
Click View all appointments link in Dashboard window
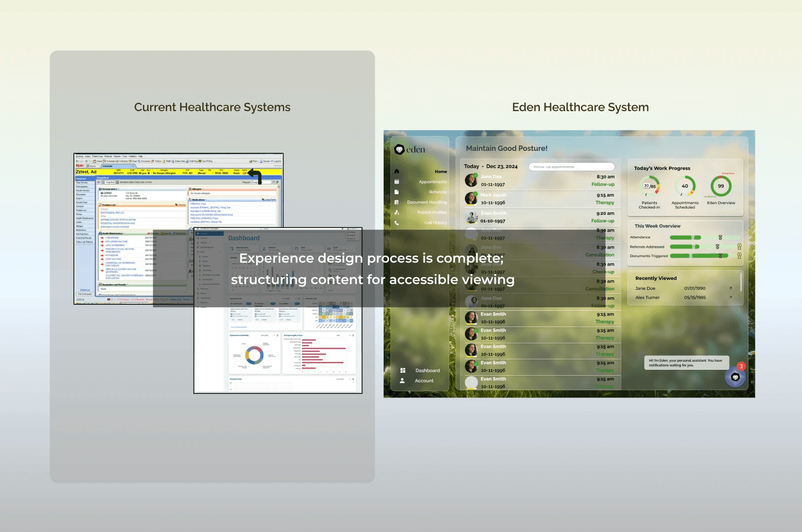pos(239,327)
